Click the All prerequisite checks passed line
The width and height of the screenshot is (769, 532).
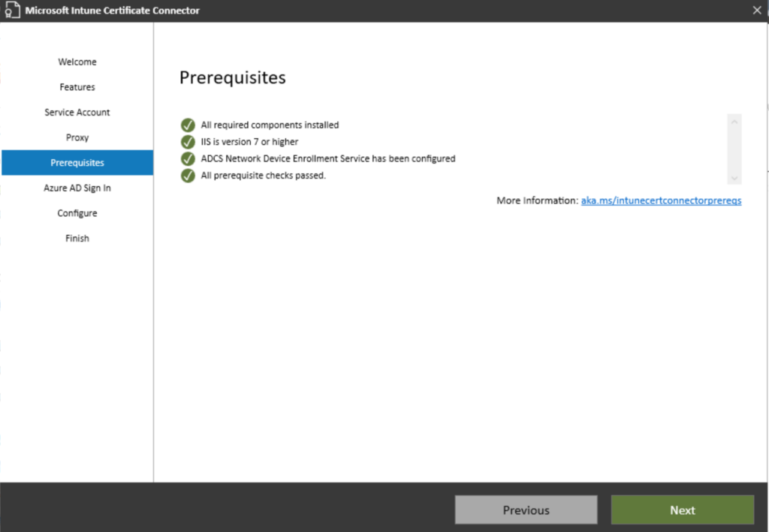(264, 176)
